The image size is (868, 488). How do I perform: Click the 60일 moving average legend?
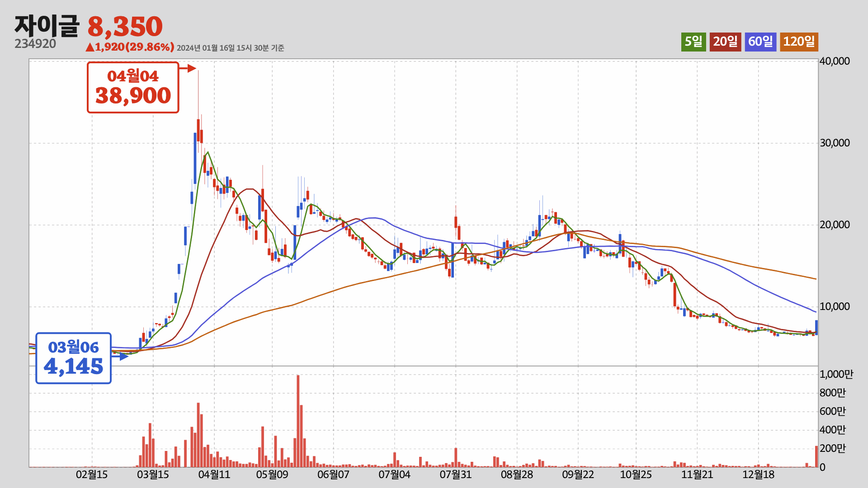point(760,42)
